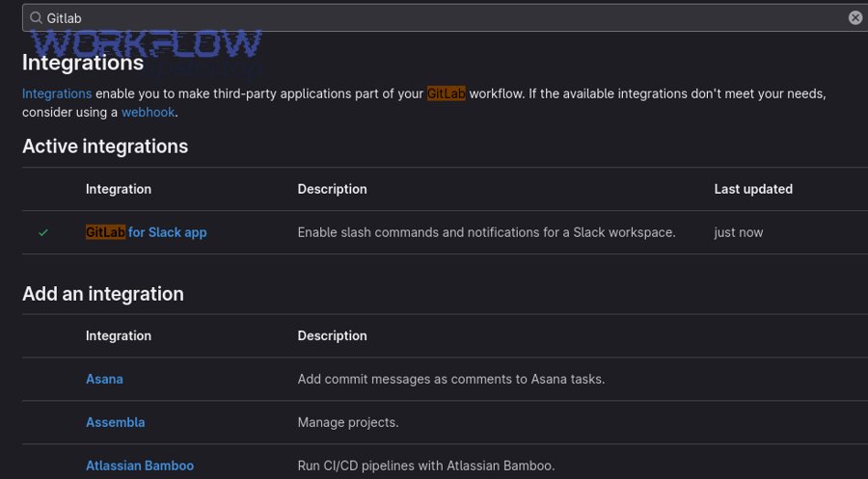This screenshot has height=479, width=868.
Task: Focus the search field containing Gitlab
Action: point(445,18)
